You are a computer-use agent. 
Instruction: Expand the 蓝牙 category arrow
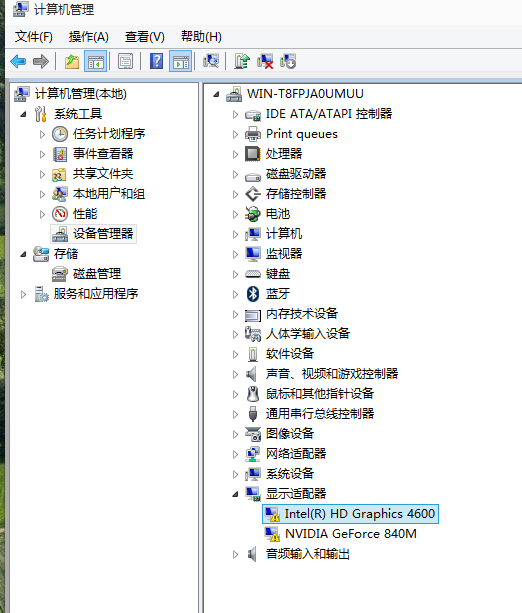(x=235, y=294)
